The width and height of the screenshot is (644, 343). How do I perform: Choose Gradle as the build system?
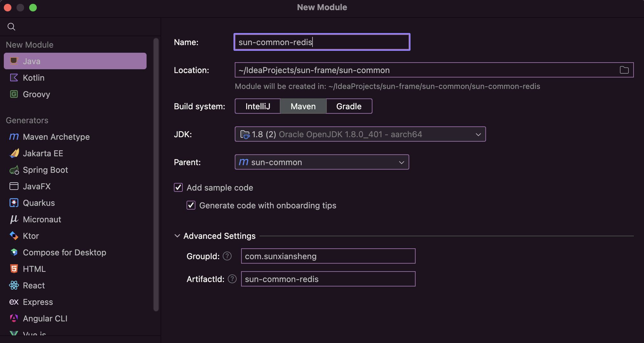[349, 106]
